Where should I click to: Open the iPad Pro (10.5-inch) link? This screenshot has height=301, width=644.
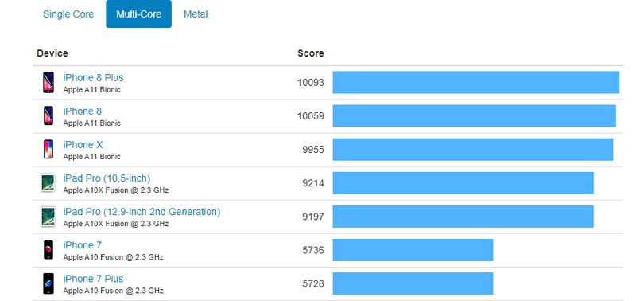[x=107, y=178]
